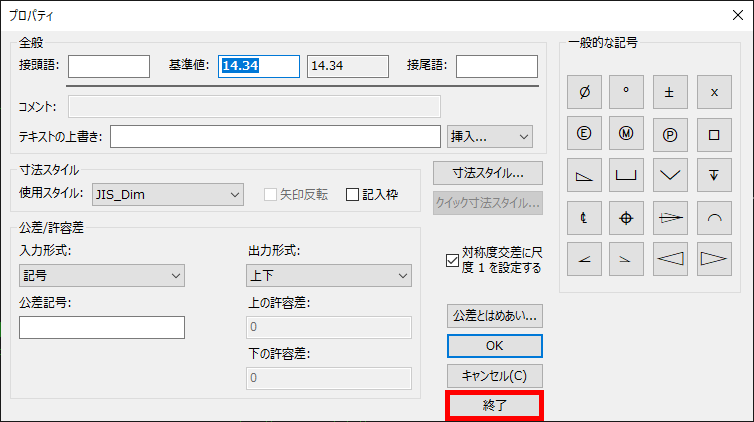754x422 pixels.
Task: Expand the 入力形式 dropdown
Action: 102,275
